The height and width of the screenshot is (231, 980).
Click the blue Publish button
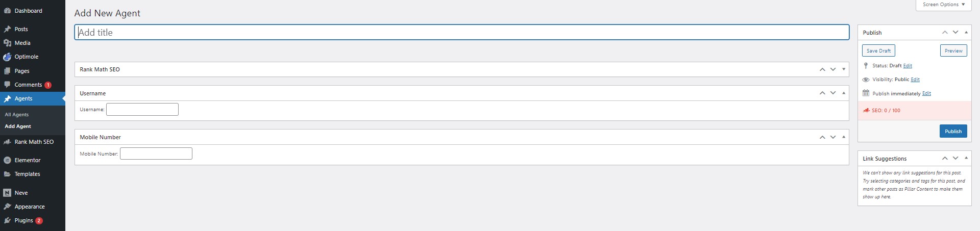[x=953, y=131]
